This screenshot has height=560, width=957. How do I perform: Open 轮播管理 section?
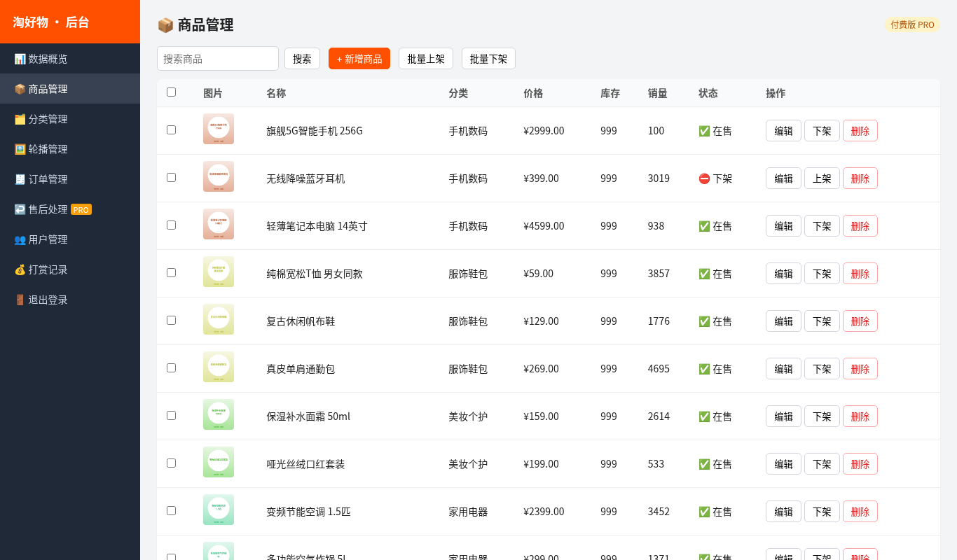click(70, 149)
